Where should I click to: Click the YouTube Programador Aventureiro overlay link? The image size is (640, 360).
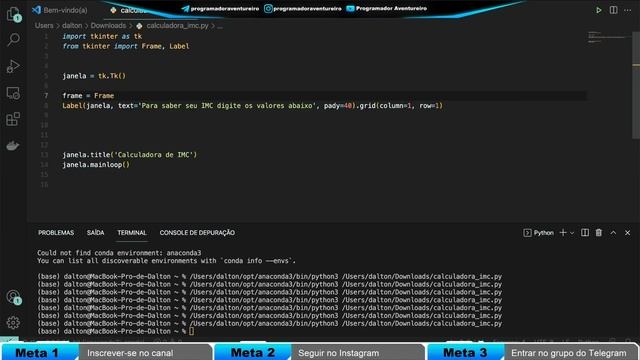387,8
